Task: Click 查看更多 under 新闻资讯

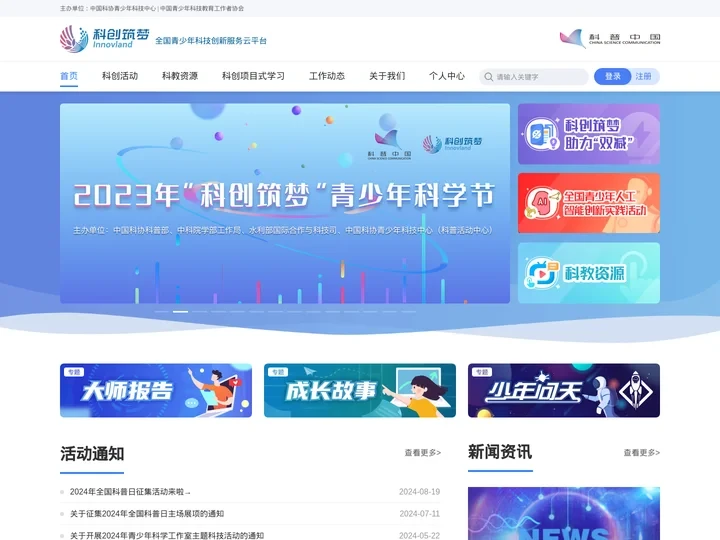Action: [642, 453]
